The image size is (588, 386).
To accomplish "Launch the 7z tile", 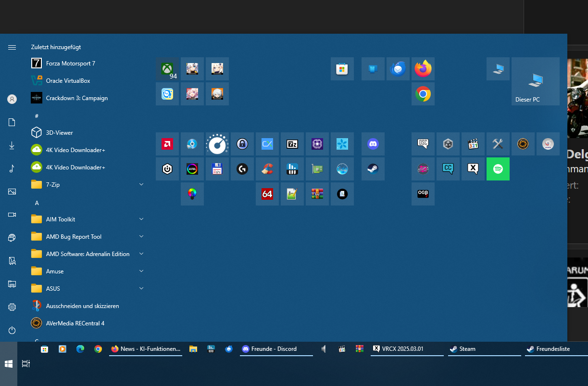I will coord(292,144).
